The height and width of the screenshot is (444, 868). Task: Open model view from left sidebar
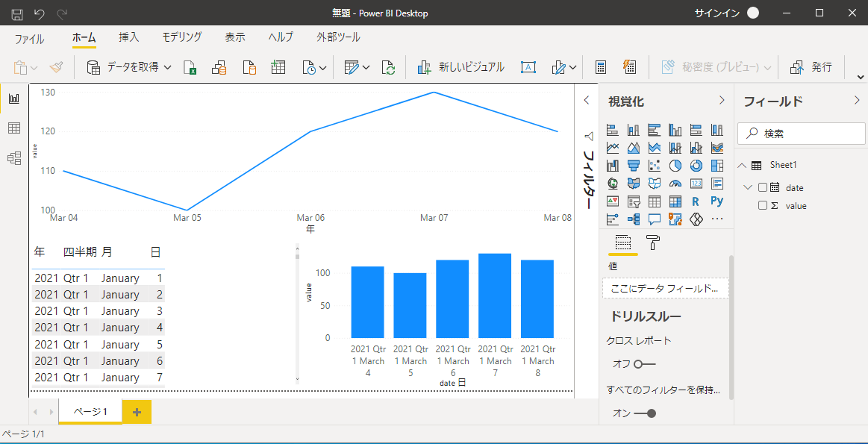(15, 158)
